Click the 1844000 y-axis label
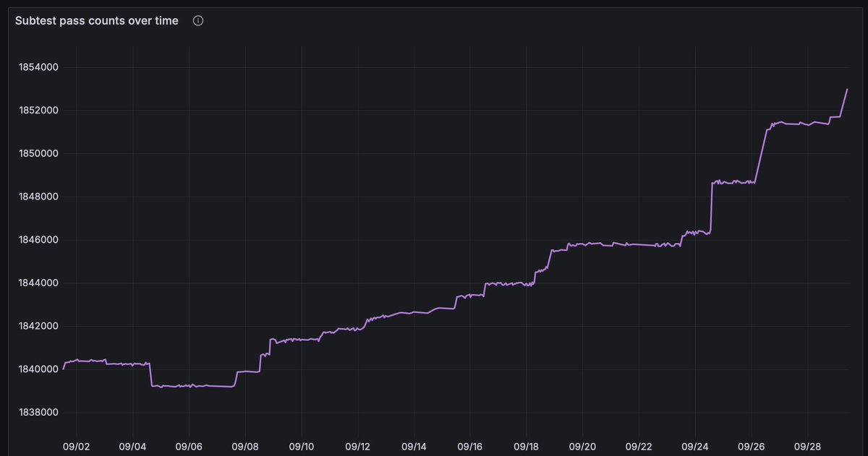 [38, 283]
